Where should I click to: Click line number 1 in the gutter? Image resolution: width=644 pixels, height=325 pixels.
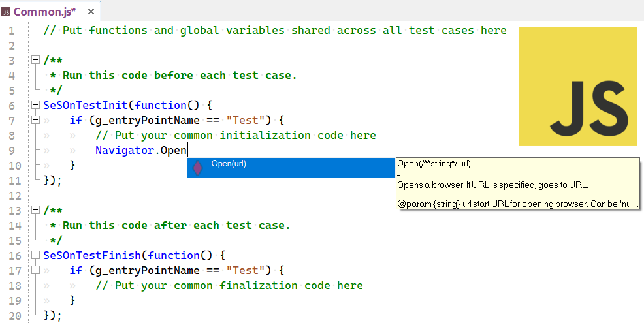click(x=11, y=31)
